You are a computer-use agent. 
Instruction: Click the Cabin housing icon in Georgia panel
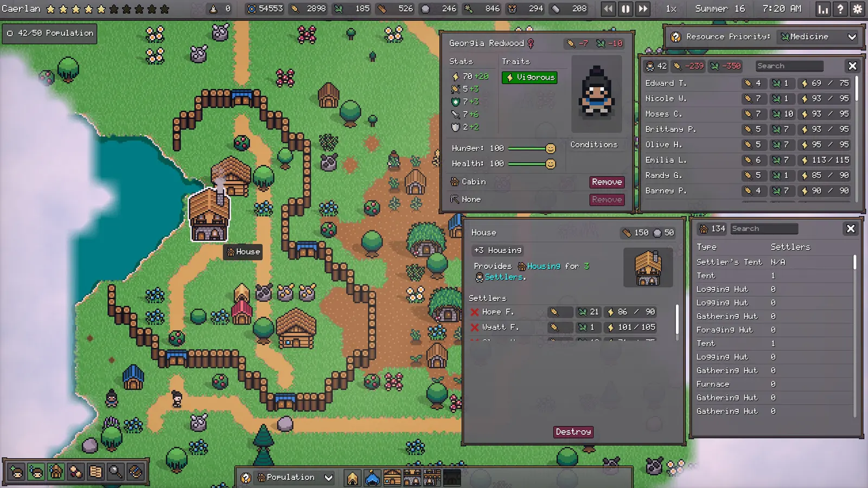click(x=455, y=182)
